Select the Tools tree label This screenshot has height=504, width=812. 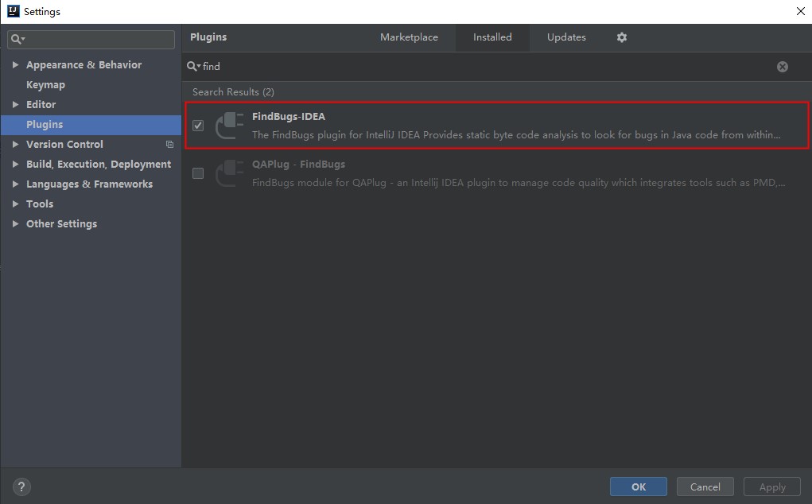coord(40,204)
